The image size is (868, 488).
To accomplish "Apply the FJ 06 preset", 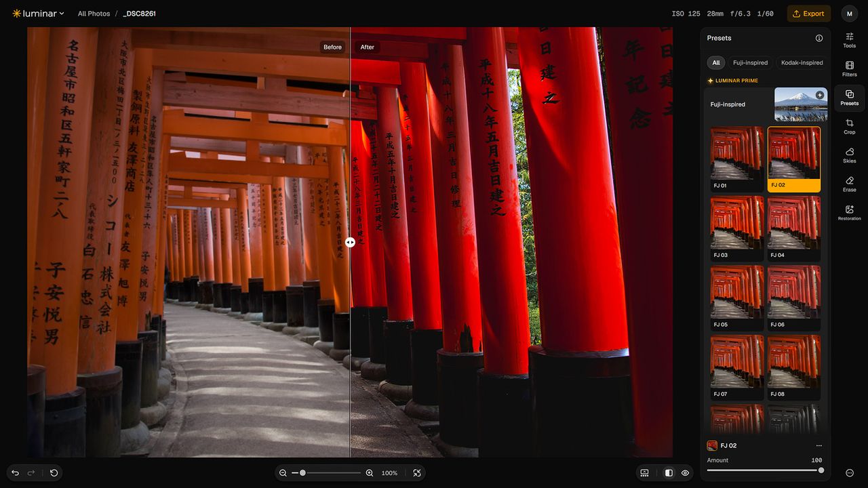I will coord(794,298).
